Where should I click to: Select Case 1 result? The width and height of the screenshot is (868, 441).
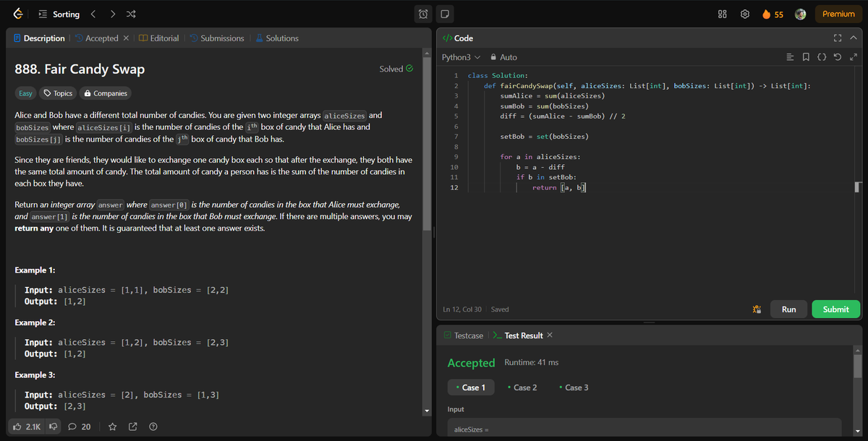click(x=471, y=388)
